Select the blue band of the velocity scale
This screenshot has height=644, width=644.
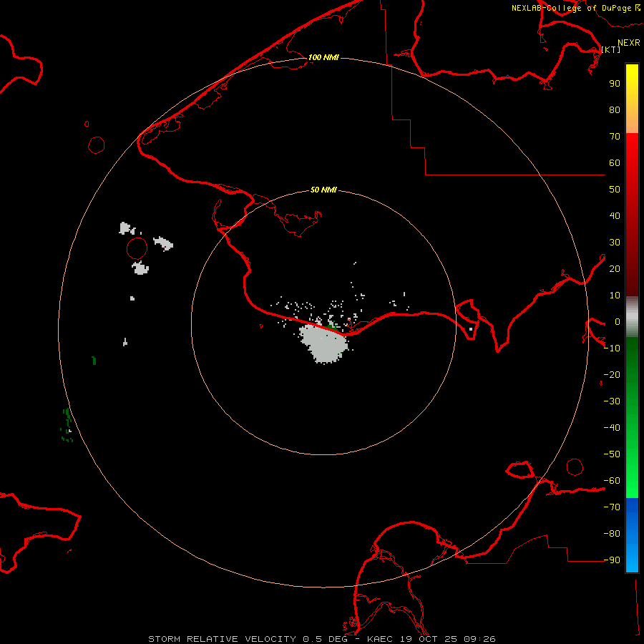[632, 535]
